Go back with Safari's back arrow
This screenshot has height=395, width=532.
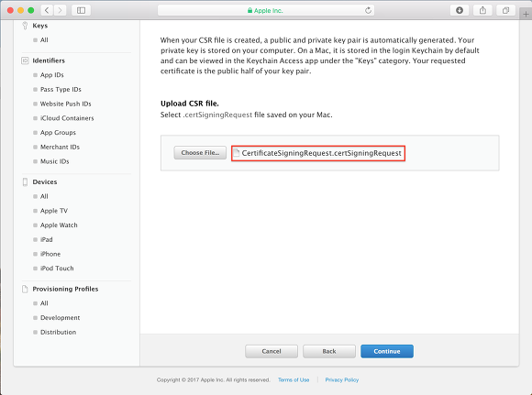47,10
